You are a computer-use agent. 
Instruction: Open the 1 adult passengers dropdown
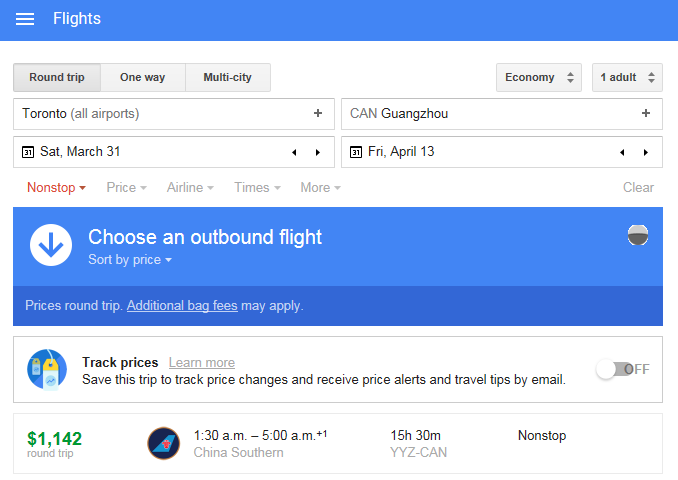[627, 77]
